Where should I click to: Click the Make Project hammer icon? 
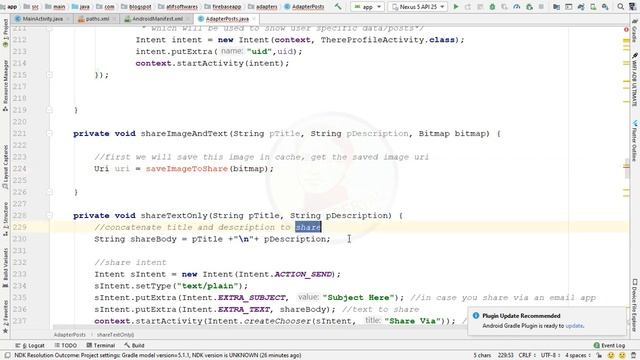point(338,7)
